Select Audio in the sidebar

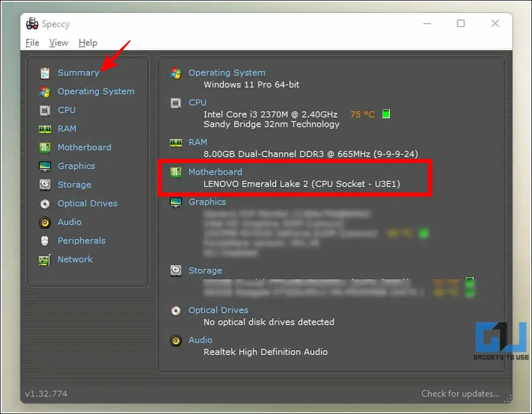pyautogui.click(x=70, y=222)
